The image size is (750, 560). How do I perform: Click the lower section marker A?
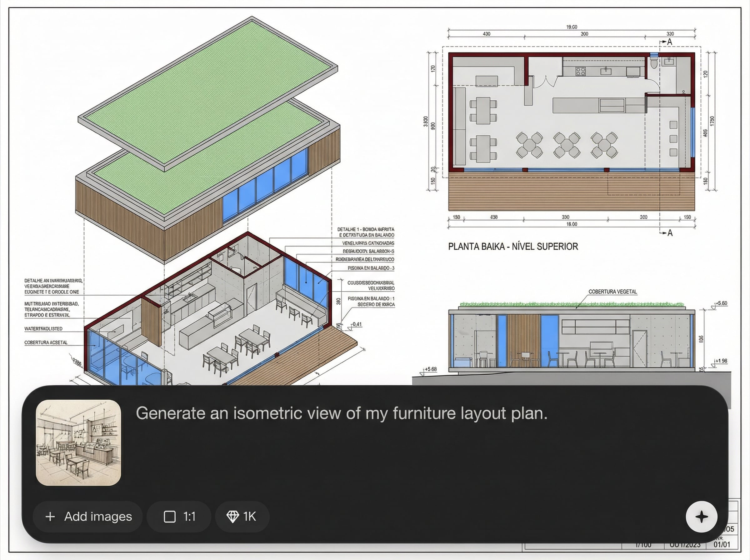[x=670, y=233]
